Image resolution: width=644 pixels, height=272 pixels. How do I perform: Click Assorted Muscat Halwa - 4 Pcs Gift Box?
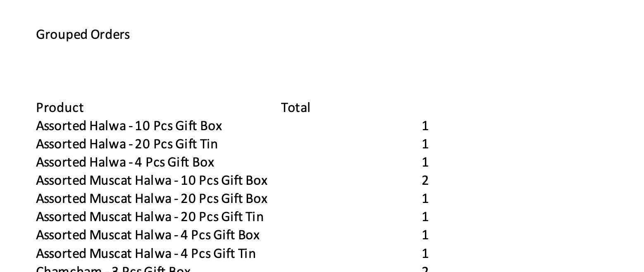(x=148, y=235)
